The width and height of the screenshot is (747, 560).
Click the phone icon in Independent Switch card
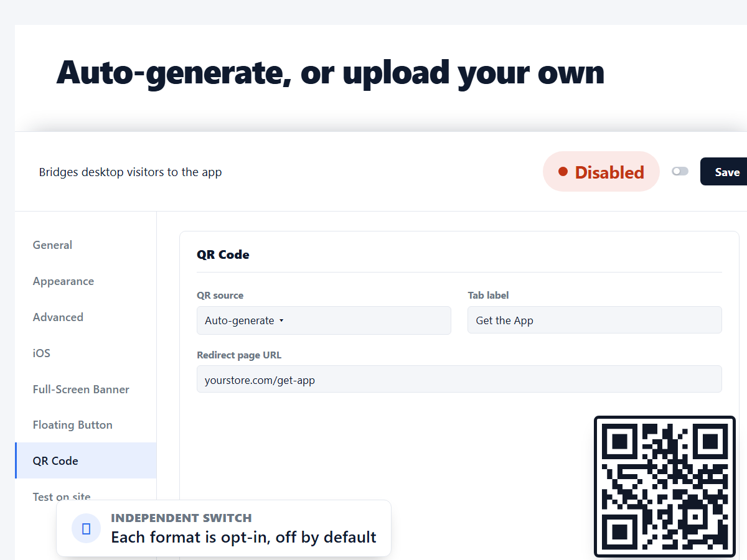coord(87,528)
